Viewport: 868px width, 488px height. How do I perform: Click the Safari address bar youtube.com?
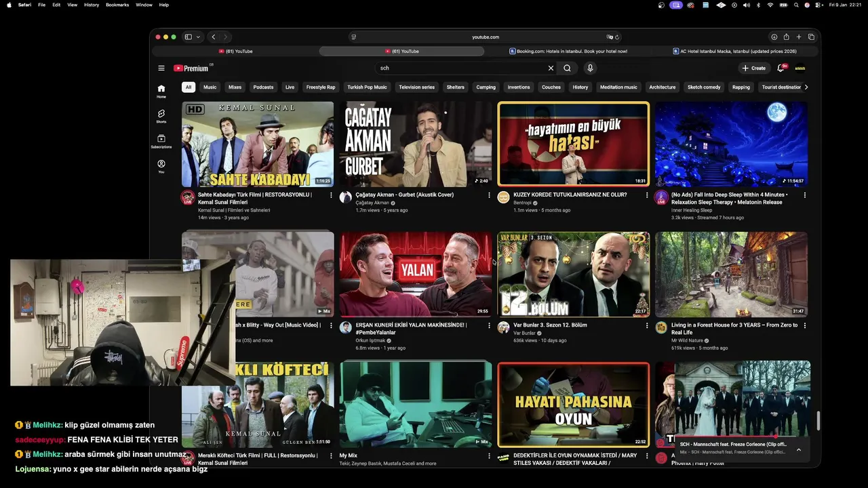486,37
